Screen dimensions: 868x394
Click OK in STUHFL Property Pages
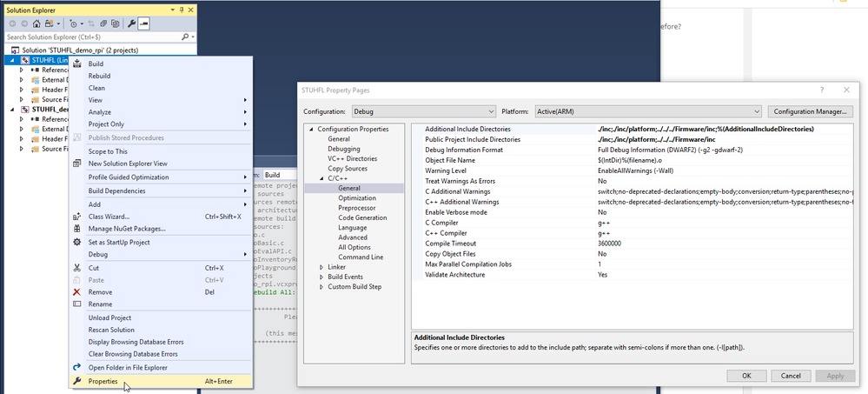tap(746, 376)
